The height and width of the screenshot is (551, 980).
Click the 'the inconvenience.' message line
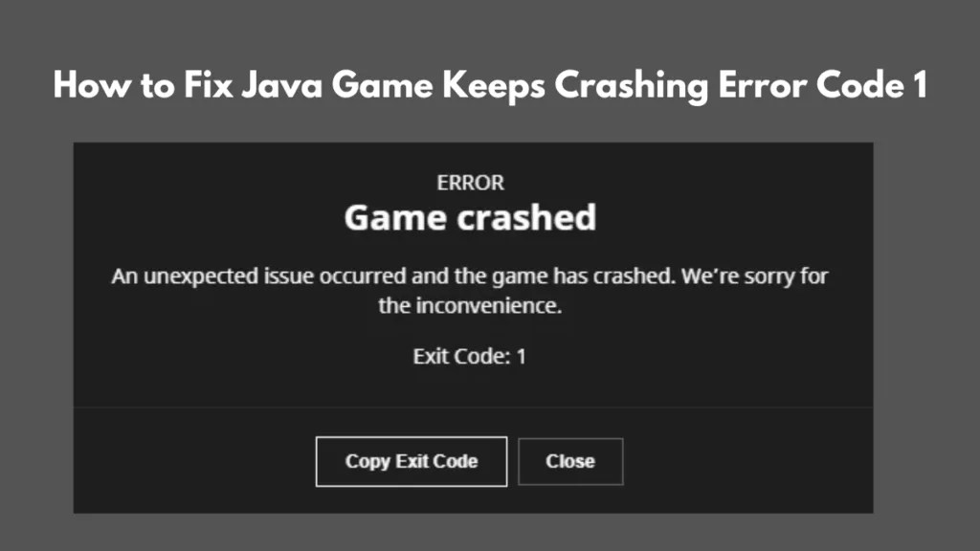point(470,305)
